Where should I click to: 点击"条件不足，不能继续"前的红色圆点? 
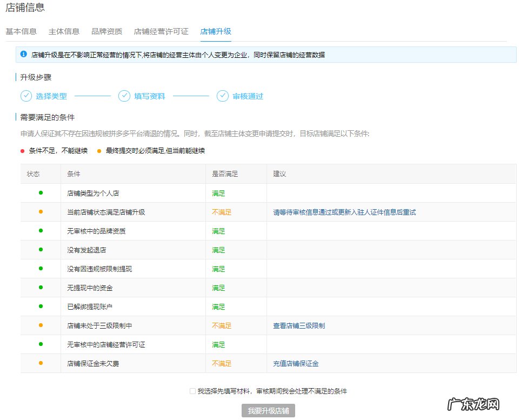21,151
